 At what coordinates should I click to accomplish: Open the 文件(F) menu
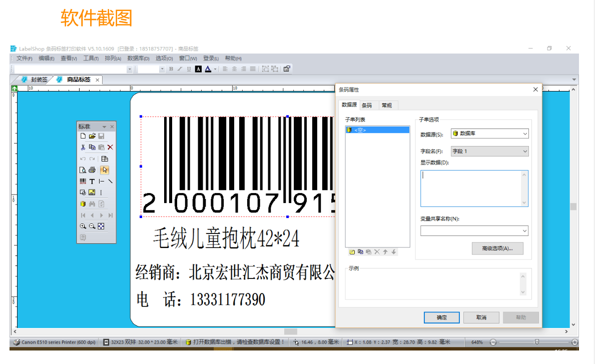tap(24, 58)
